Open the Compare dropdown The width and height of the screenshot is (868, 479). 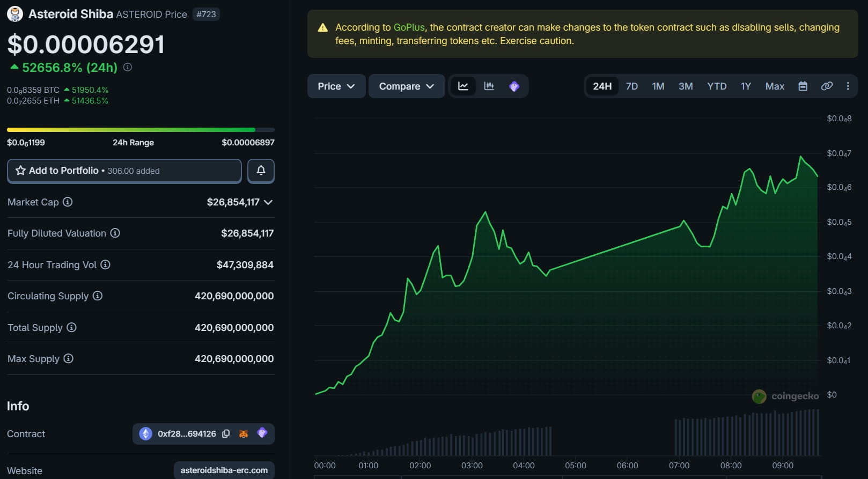click(x=406, y=86)
